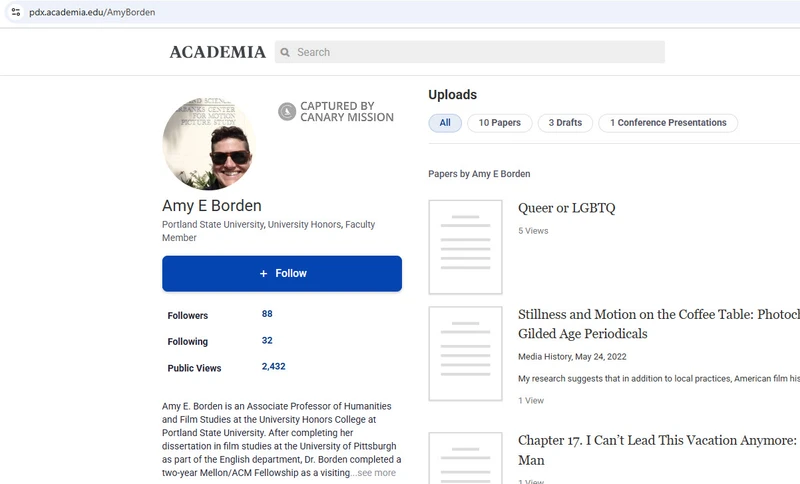Viewport: 800px width, 484px height.
Task: Open the Chapter 17 paper title
Action: [x=657, y=450]
